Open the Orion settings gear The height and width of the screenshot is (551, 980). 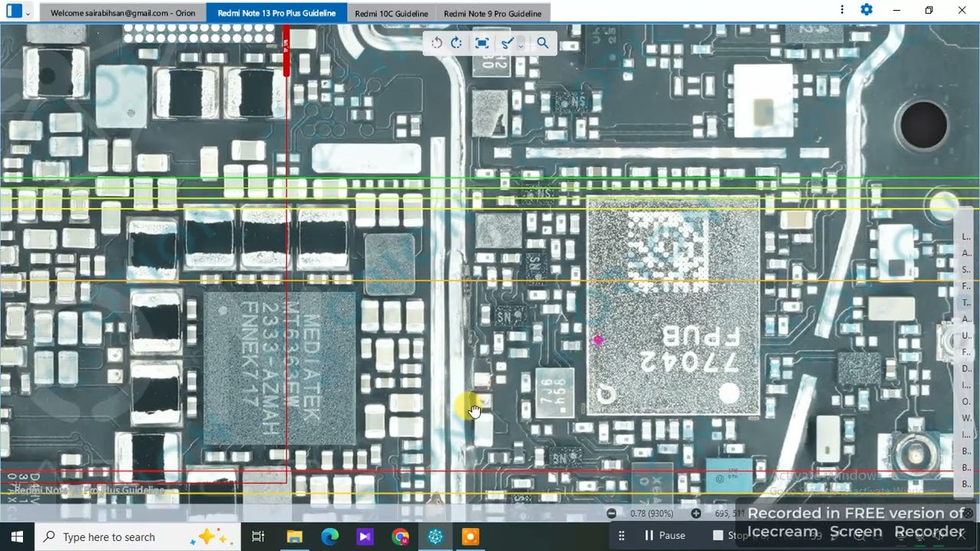click(x=867, y=10)
